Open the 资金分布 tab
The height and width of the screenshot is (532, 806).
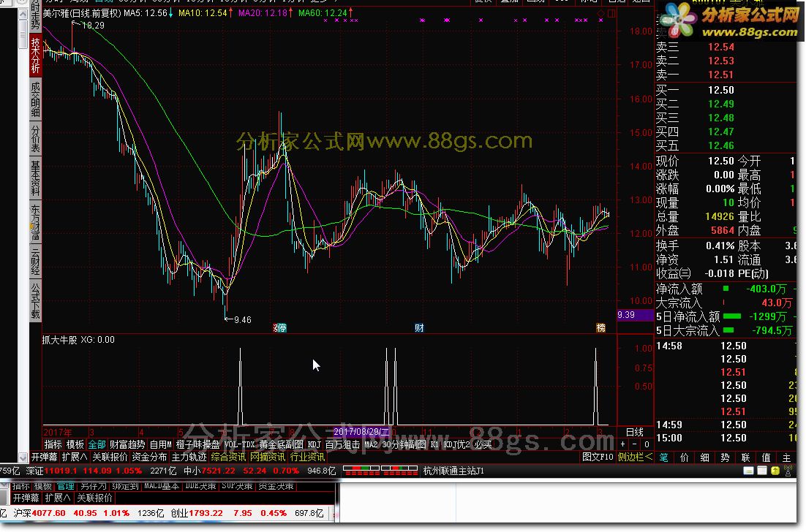point(150,457)
